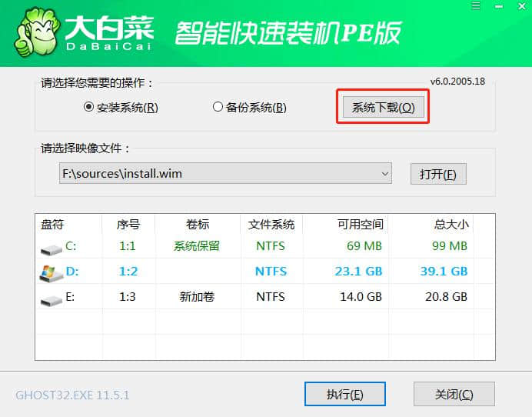Click the 新加卷 volume label cell
The height and width of the screenshot is (417, 532).
(197, 297)
